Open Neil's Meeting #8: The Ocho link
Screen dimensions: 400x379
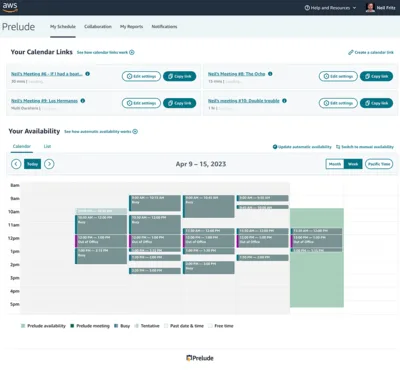tap(236, 74)
